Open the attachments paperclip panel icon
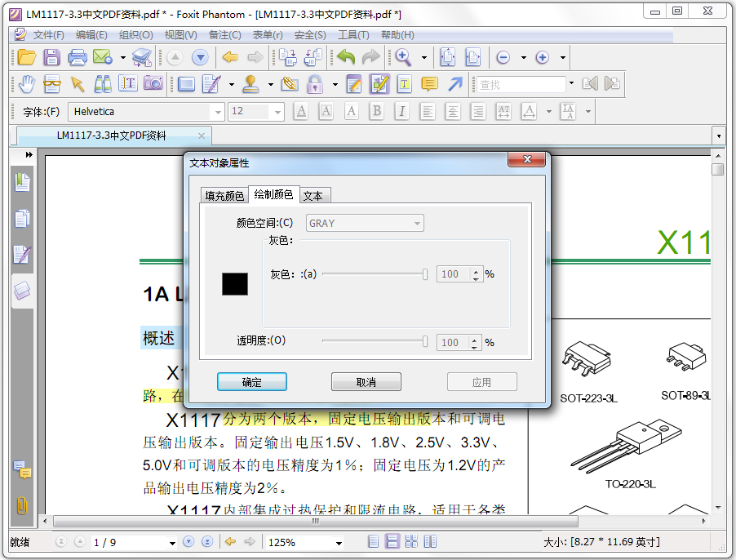The height and width of the screenshot is (560, 736). click(x=22, y=505)
